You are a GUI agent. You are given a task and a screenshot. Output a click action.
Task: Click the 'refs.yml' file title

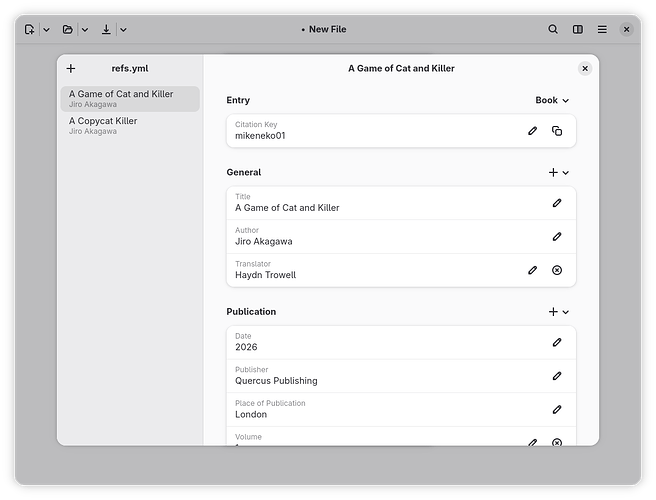pos(130,69)
